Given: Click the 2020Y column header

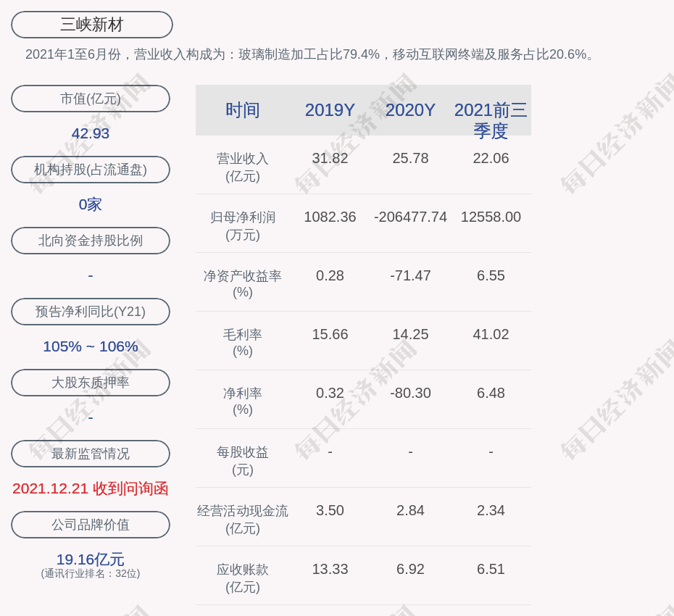Looking at the screenshot, I should pos(410,110).
